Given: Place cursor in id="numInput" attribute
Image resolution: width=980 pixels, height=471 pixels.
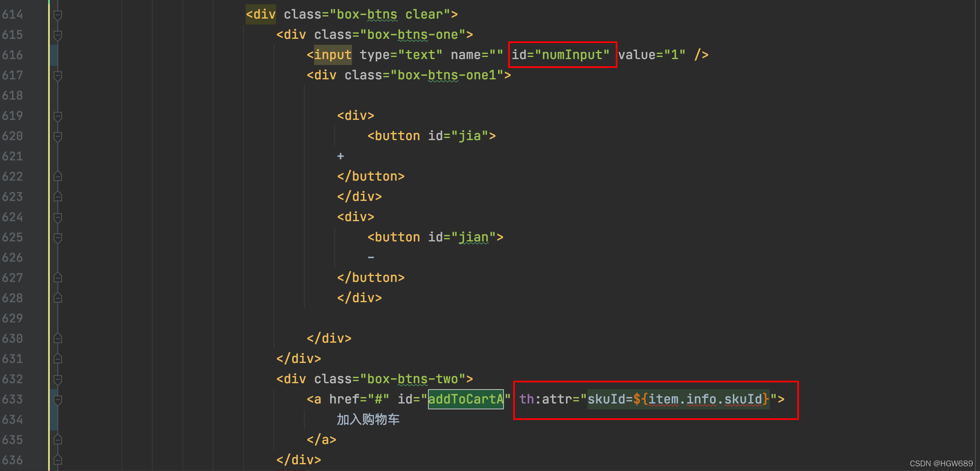Looking at the screenshot, I should 560,55.
